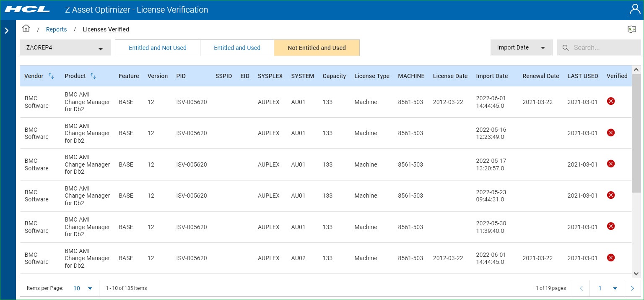The height and width of the screenshot is (300, 644).
Task: Go to previous page arrow
Action: pos(581,288)
